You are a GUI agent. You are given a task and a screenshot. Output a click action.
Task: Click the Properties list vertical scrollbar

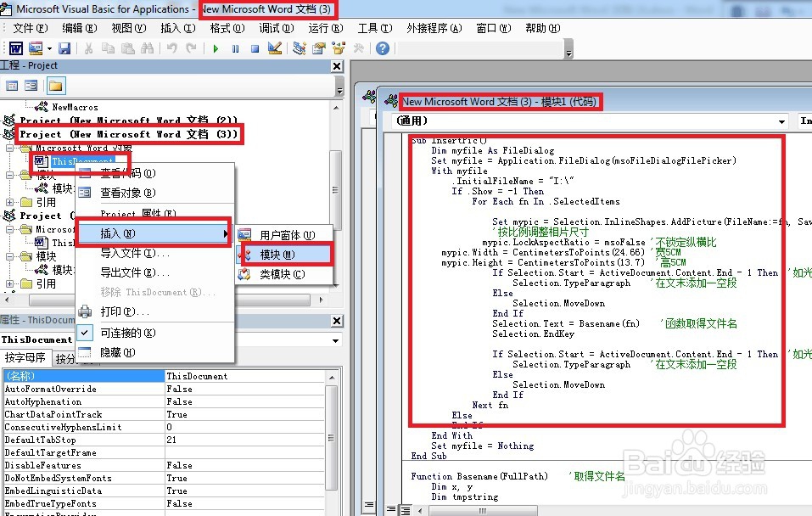pyautogui.click(x=332, y=438)
